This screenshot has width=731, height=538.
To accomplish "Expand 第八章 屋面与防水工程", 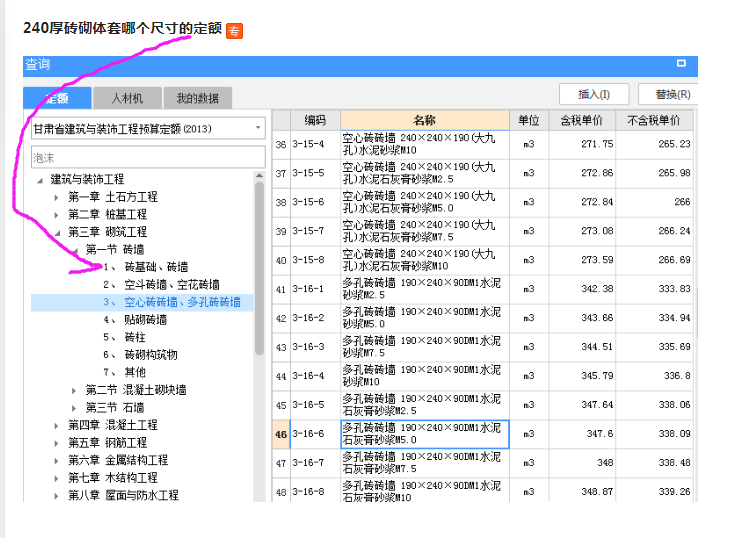I will coord(56,496).
